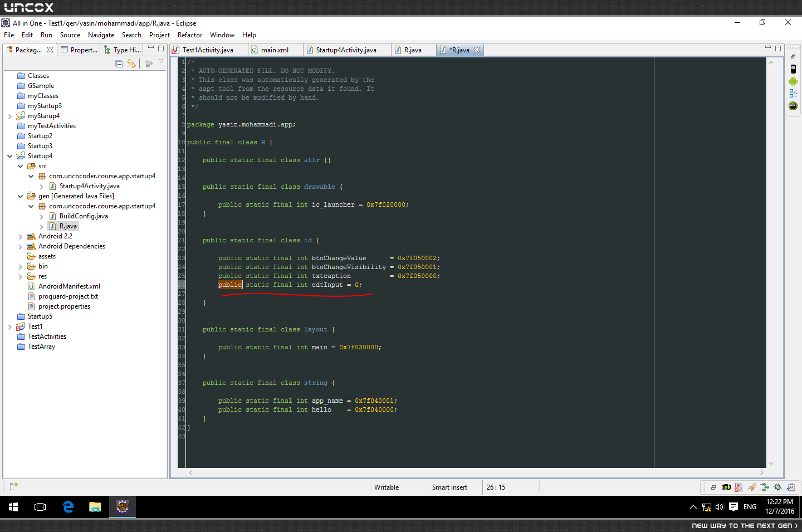Image resolution: width=802 pixels, height=532 pixels.
Task: Expand the res folder node
Action: (20, 277)
